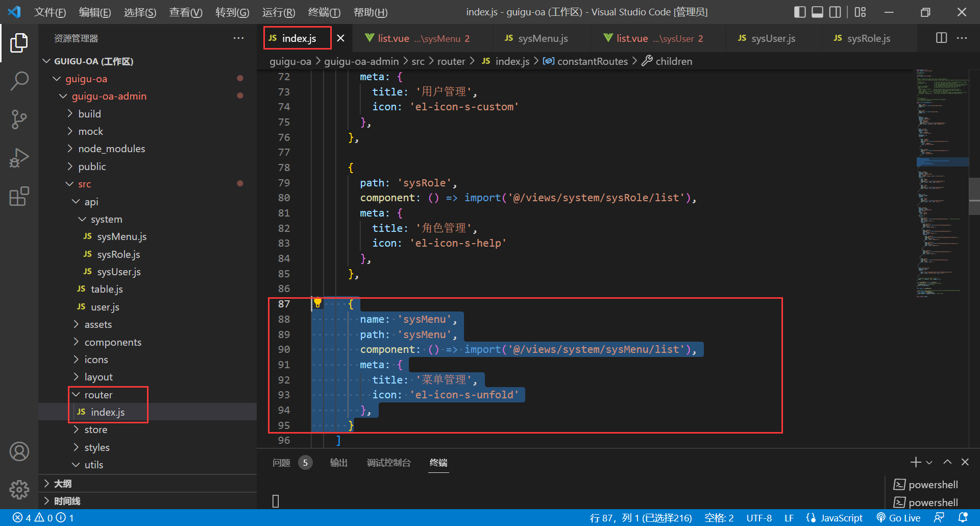
Task: Open the Accounts menu icon
Action: click(x=19, y=451)
